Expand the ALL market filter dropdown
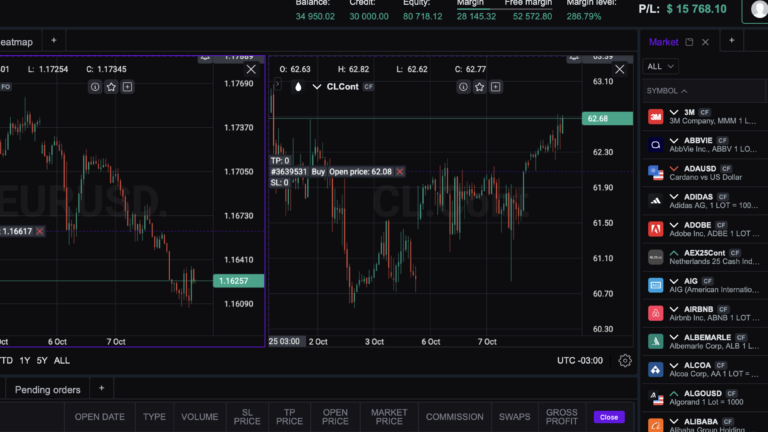Screen dimensions: 768x432 [662, 66]
